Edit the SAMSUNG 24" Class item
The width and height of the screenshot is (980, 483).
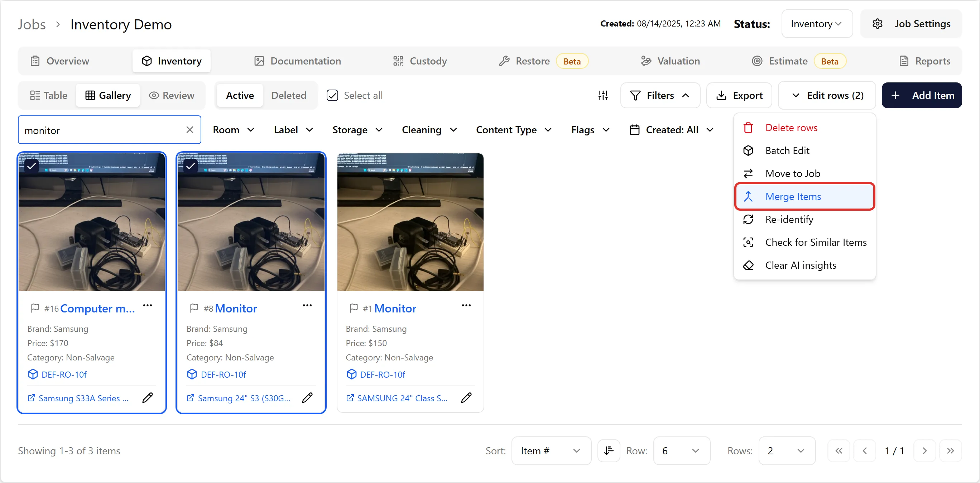click(x=466, y=398)
